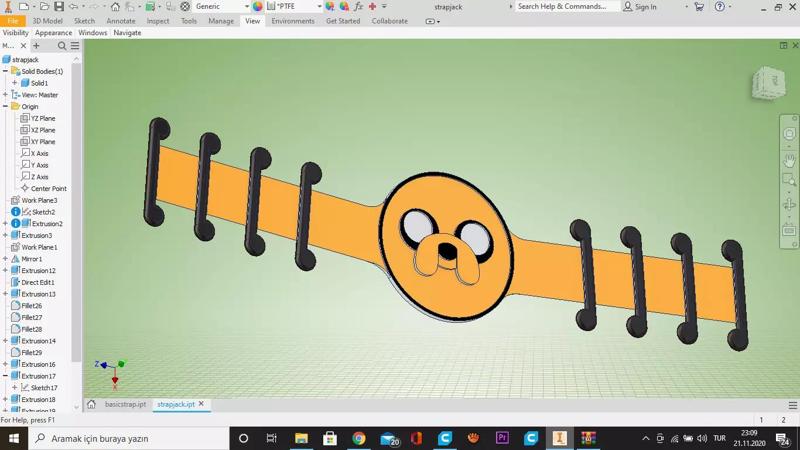
Task: Open Google Chrome from the taskbar
Action: click(359, 438)
